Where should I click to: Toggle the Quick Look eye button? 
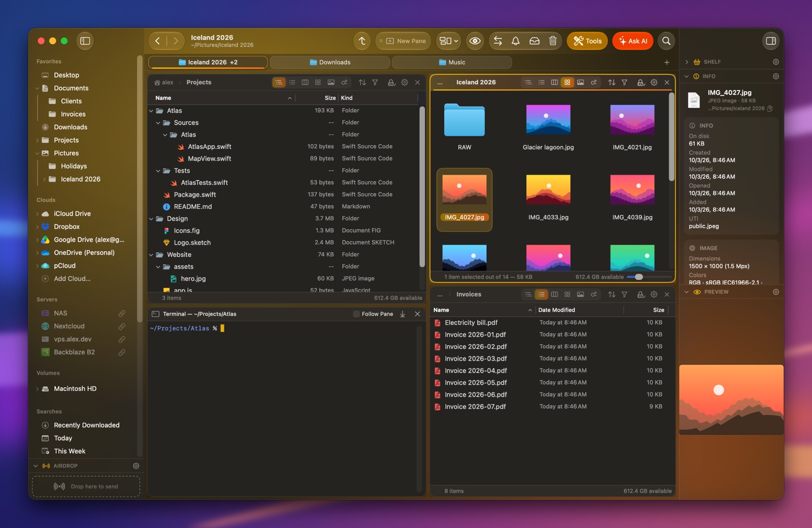click(x=475, y=41)
